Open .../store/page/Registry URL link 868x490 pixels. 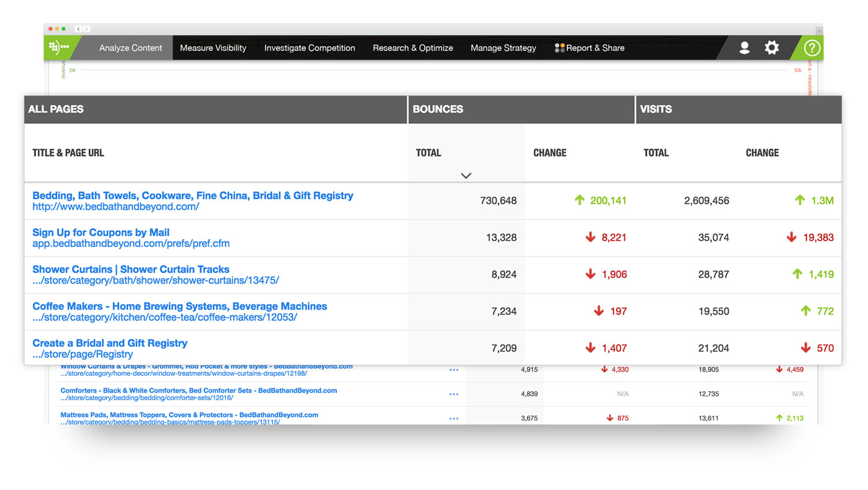coord(82,354)
